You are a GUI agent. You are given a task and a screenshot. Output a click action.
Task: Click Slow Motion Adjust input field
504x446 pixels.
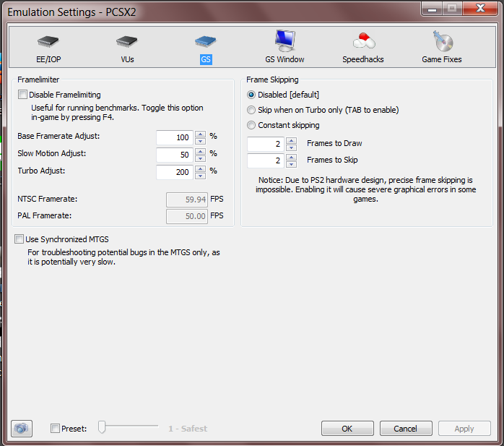(x=175, y=155)
